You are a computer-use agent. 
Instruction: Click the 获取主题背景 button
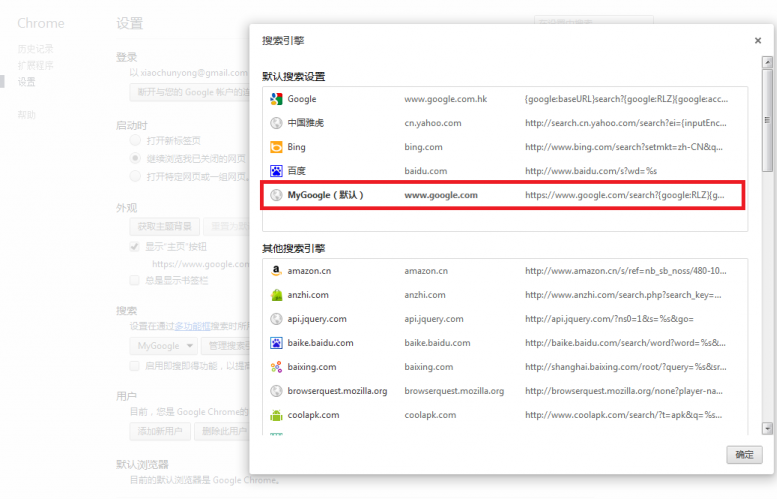point(165,226)
